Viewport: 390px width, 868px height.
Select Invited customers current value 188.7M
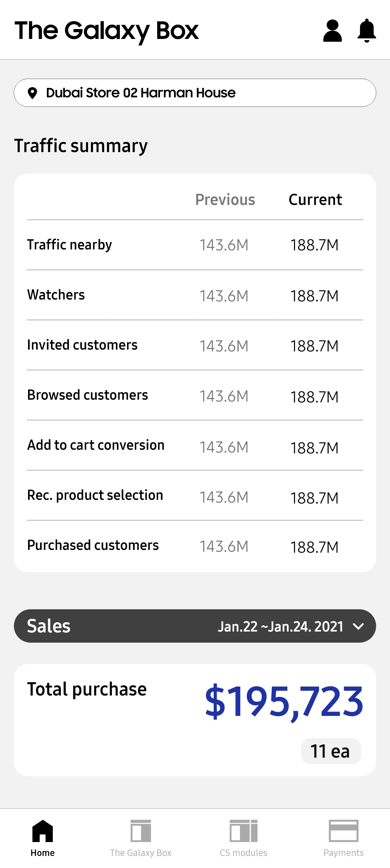pyautogui.click(x=314, y=347)
